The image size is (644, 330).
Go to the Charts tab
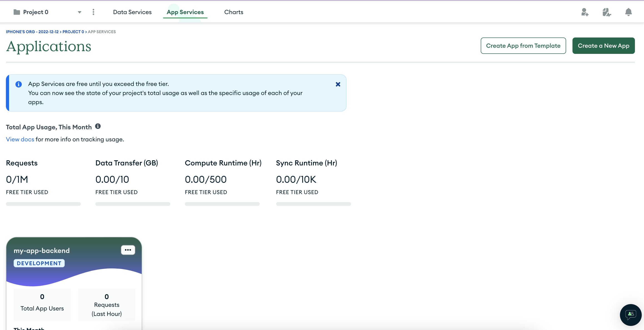pos(233,12)
